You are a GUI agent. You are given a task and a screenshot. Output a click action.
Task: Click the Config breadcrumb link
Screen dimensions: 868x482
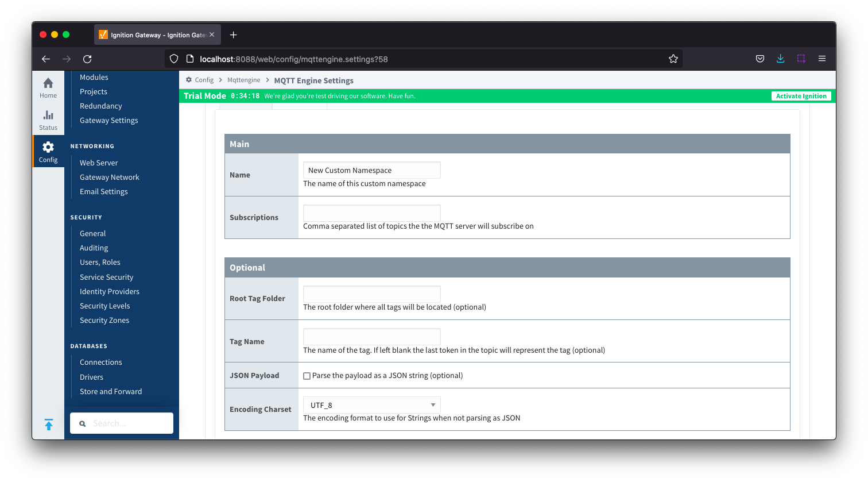204,80
